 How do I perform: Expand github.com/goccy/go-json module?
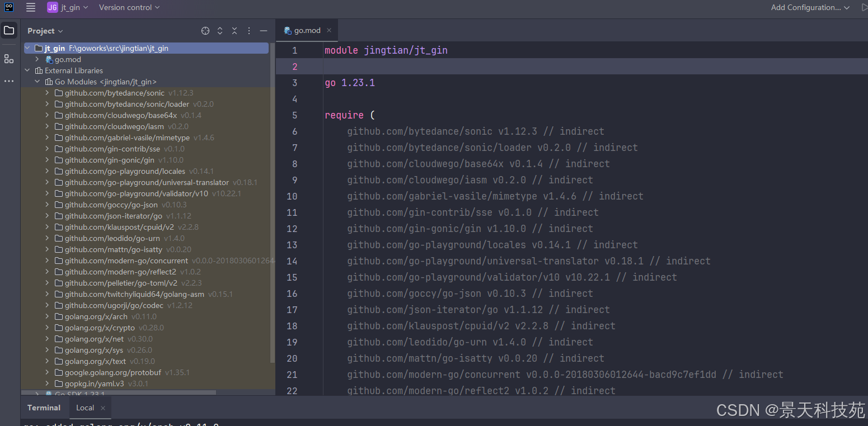(47, 205)
